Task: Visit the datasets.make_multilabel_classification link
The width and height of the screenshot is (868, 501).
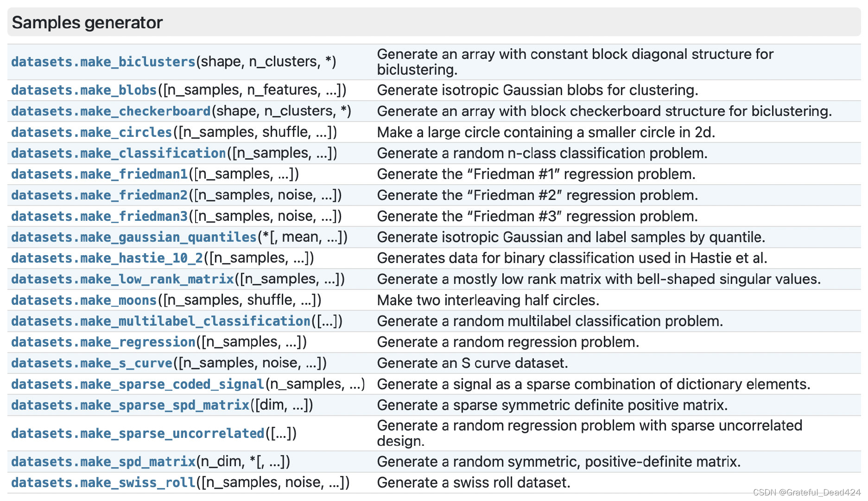Action: pos(160,321)
